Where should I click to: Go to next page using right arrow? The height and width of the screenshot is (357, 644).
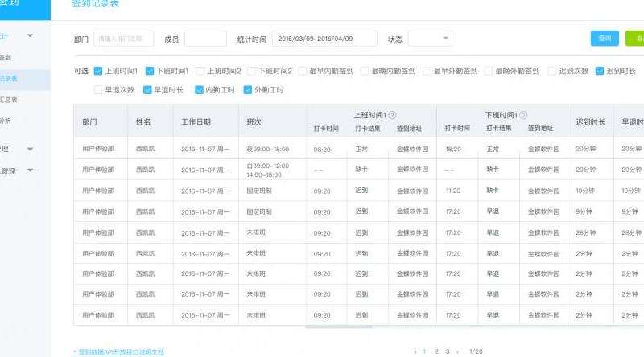click(x=459, y=351)
